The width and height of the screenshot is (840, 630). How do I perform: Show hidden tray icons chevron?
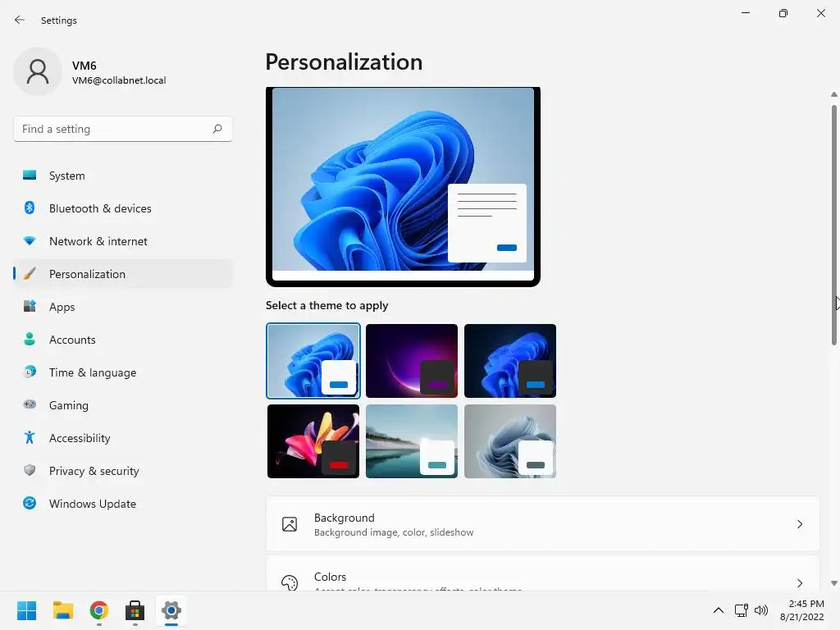[x=719, y=610]
